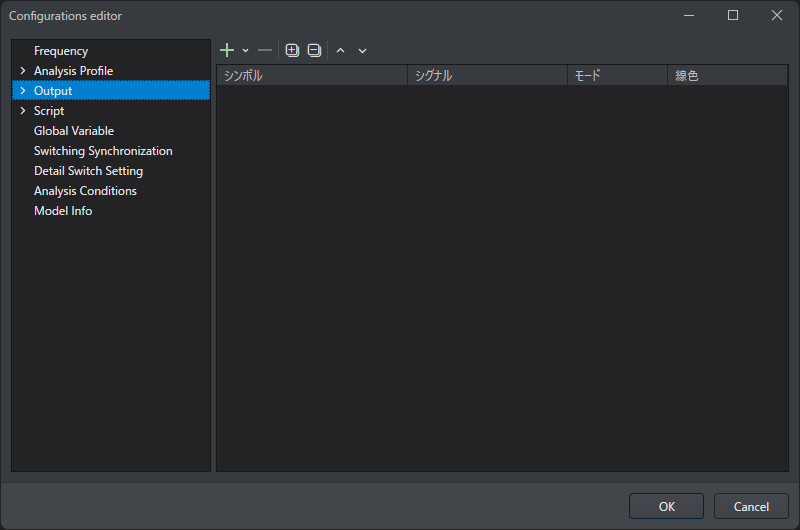The image size is (800, 530).
Task: Move item up with up arrow
Action: [x=340, y=51]
